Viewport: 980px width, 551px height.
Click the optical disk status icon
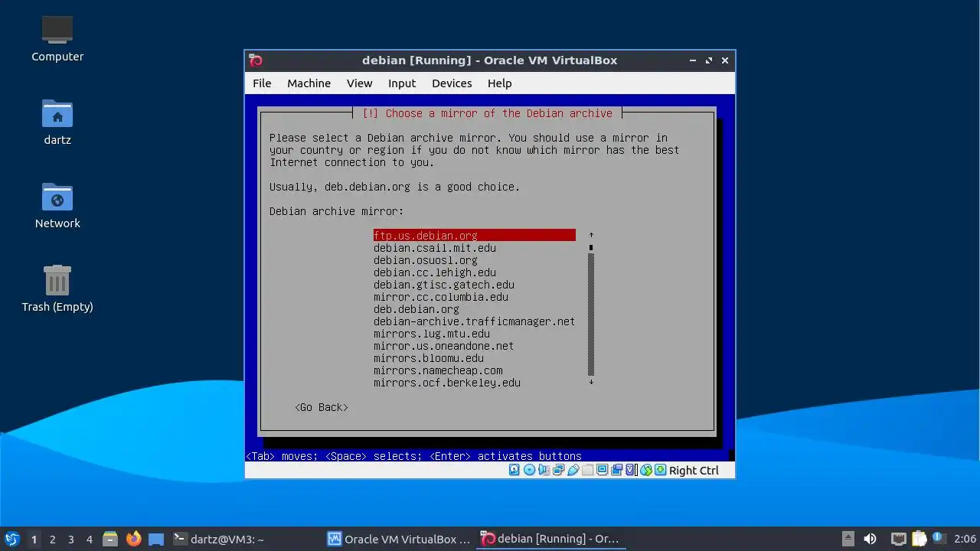529,470
